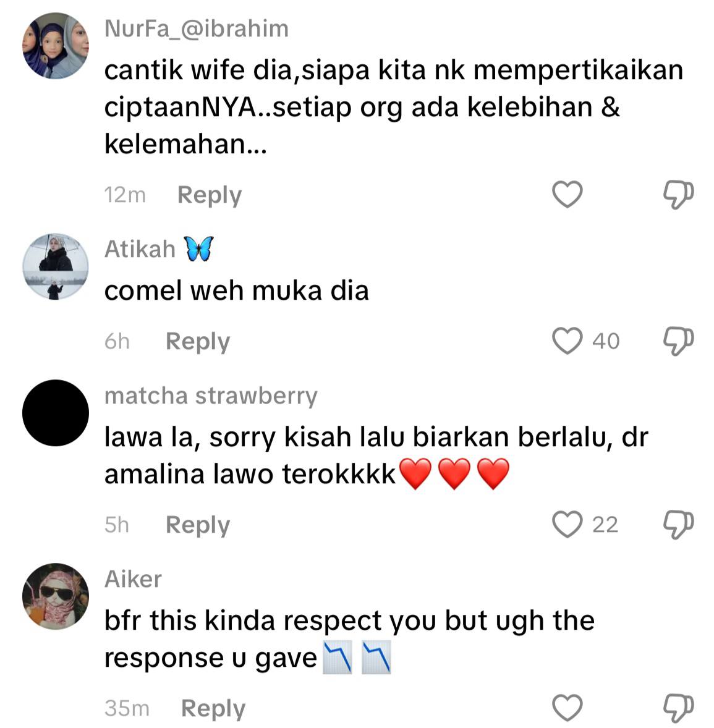Like Atikah's comment with 40 likes
This screenshot has height=728, width=714.
point(567,341)
